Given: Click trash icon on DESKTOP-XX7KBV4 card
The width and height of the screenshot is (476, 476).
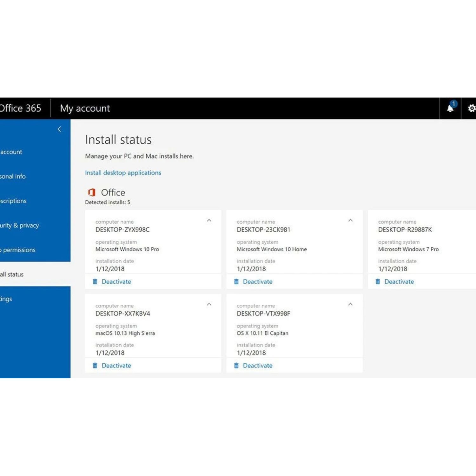Looking at the screenshot, I should [95, 365].
